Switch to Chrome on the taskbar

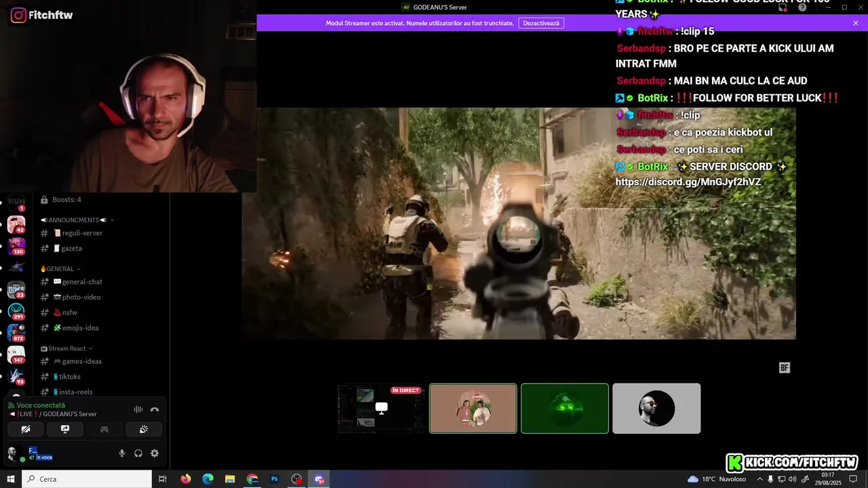click(252, 479)
